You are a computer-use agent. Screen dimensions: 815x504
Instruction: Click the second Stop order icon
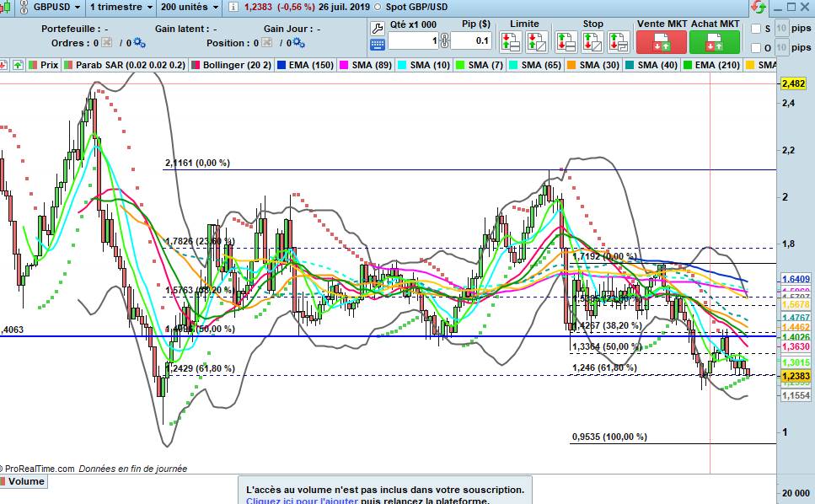(x=592, y=42)
